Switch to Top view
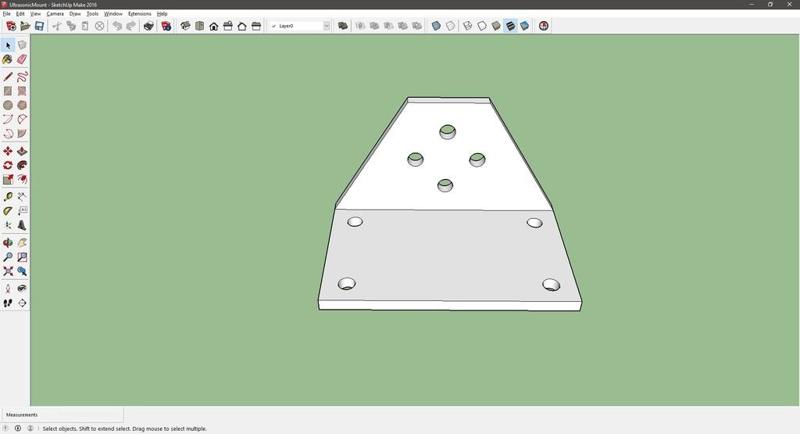Image resolution: width=800 pixels, height=434 pixels. [x=199, y=25]
